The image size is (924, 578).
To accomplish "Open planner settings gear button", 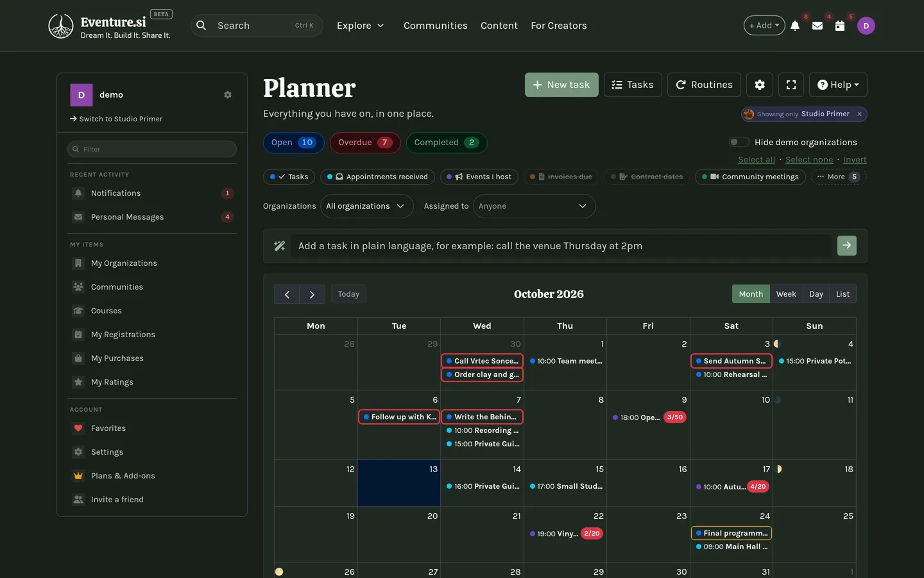I will pos(760,85).
